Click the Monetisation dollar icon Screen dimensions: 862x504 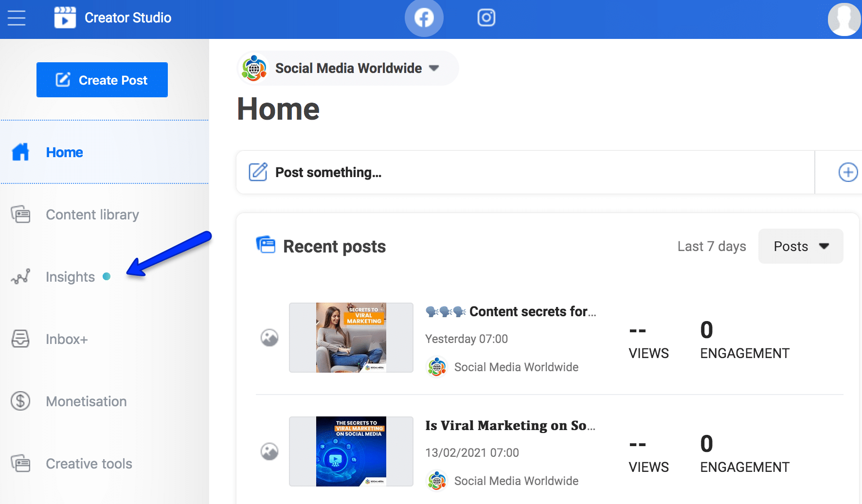(x=20, y=401)
